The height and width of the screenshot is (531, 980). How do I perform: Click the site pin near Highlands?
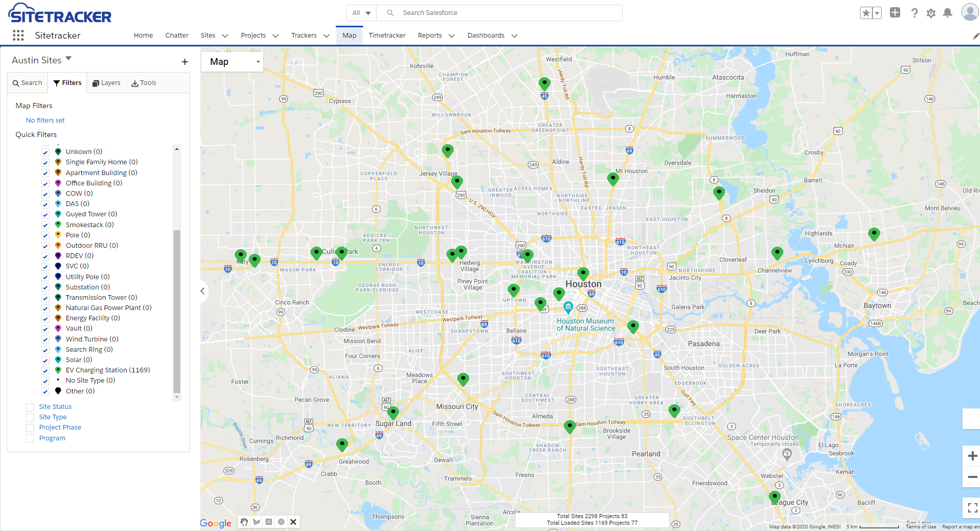coord(874,234)
